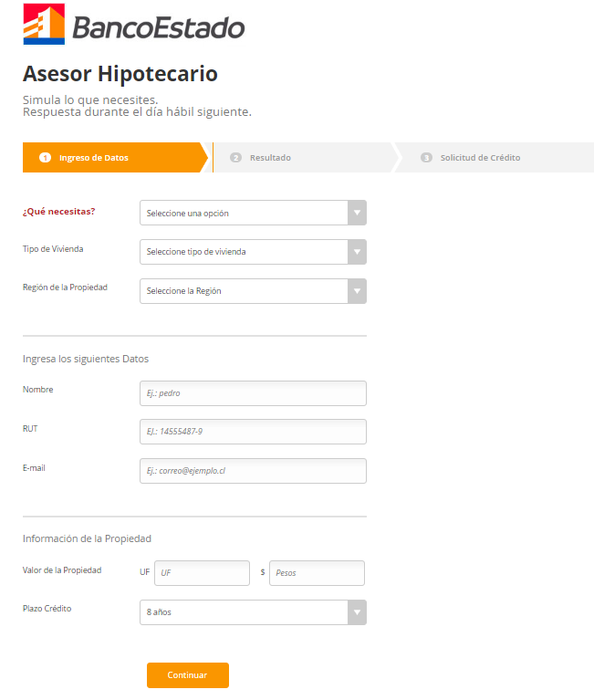Viewport: 604px width, 700px height.
Task: Click into the RUT text field
Action: point(253,432)
